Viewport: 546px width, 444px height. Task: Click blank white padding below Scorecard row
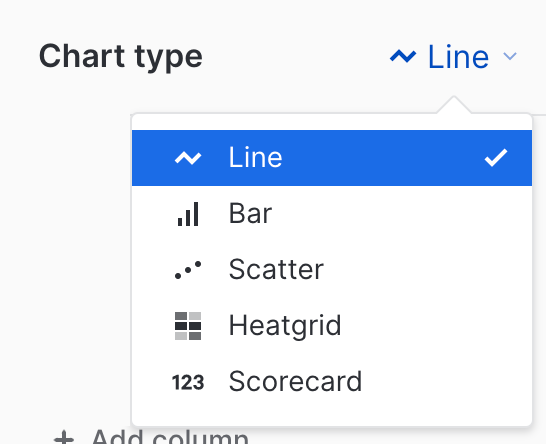332,417
